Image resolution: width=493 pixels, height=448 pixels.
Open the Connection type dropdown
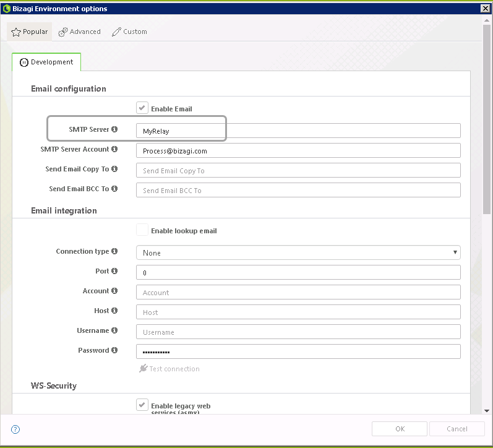[x=298, y=252]
